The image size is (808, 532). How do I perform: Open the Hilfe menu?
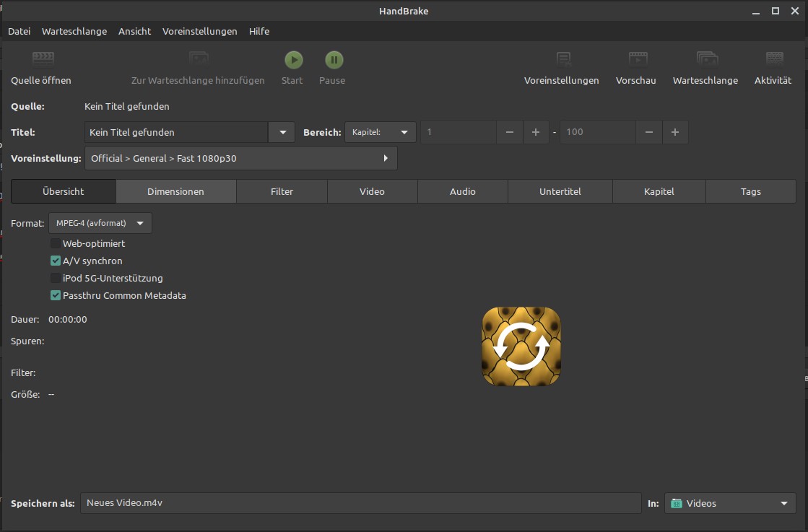(259, 32)
